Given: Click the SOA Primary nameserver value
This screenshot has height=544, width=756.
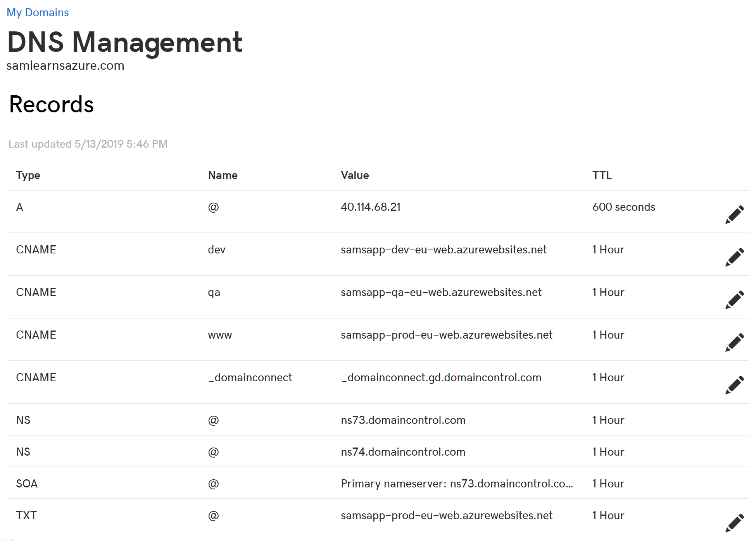Looking at the screenshot, I should pyautogui.click(x=457, y=484).
